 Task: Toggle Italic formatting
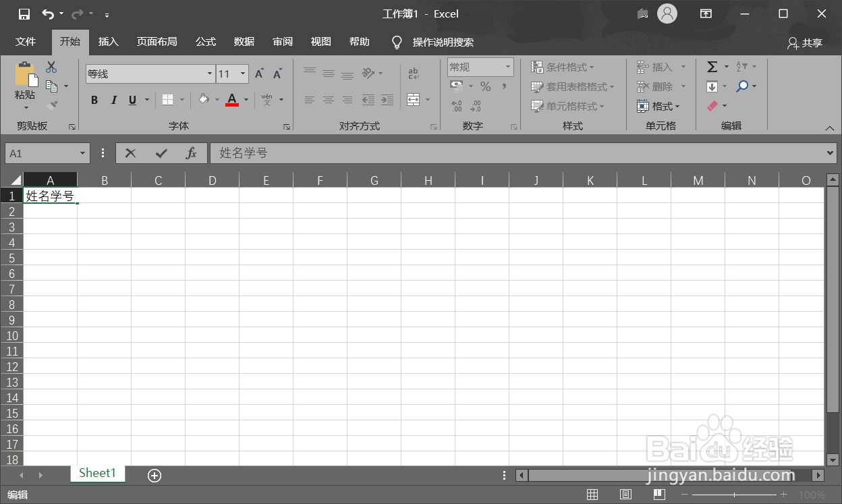tap(114, 100)
